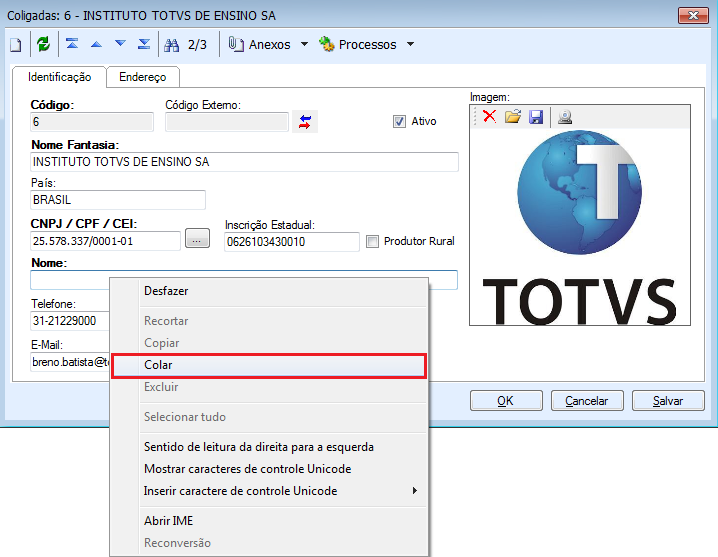Screen dimensions: 718x557
Task: Expand the Processos dropdown arrow
Action: pyautogui.click(x=411, y=44)
